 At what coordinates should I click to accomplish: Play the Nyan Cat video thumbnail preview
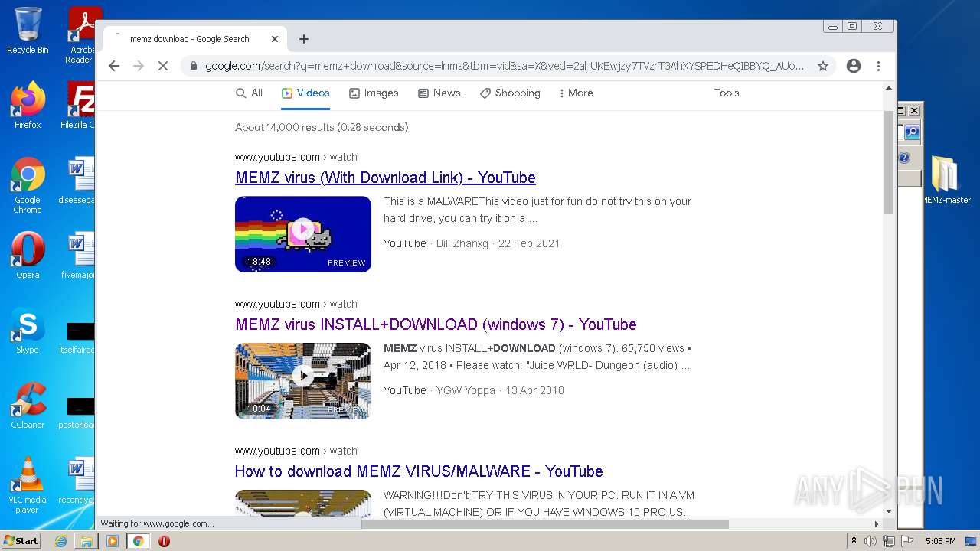point(303,234)
